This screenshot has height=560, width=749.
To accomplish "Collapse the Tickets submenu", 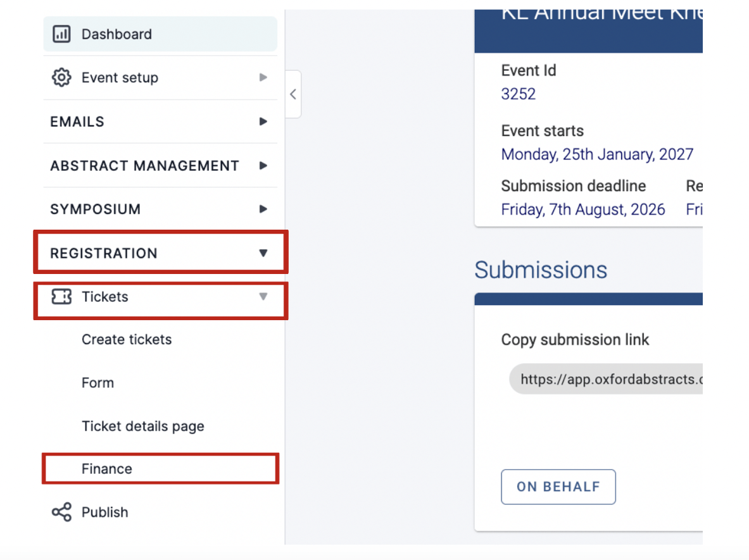I will (x=263, y=296).
